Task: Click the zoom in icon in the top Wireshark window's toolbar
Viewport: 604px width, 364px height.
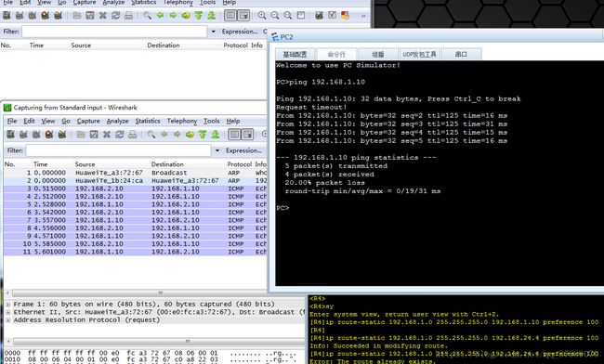Action: pyautogui.click(x=262, y=16)
